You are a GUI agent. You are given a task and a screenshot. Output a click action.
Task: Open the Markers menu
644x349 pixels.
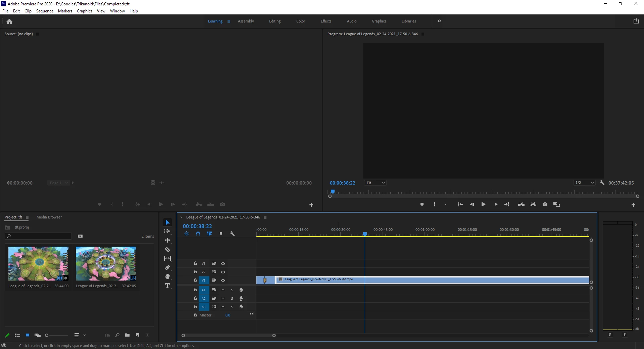point(65,11)
